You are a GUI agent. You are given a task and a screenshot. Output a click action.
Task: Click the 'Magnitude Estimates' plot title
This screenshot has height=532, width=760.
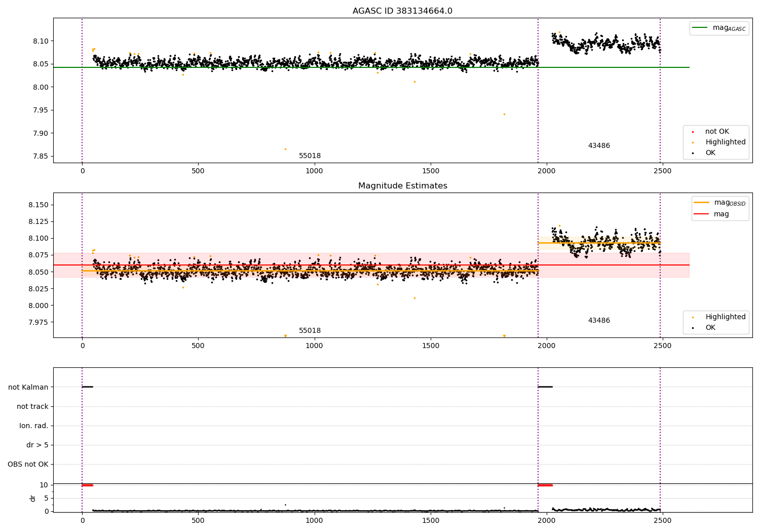(x=402, y=186)
